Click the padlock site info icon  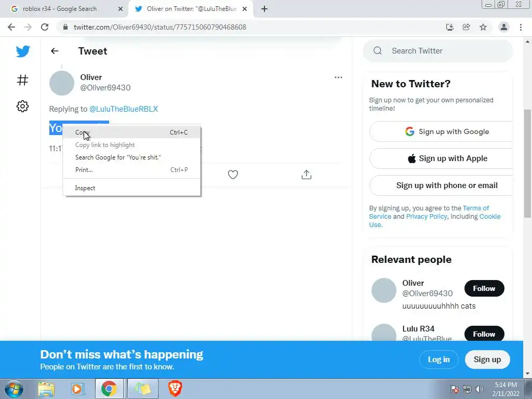click(65, 27)
